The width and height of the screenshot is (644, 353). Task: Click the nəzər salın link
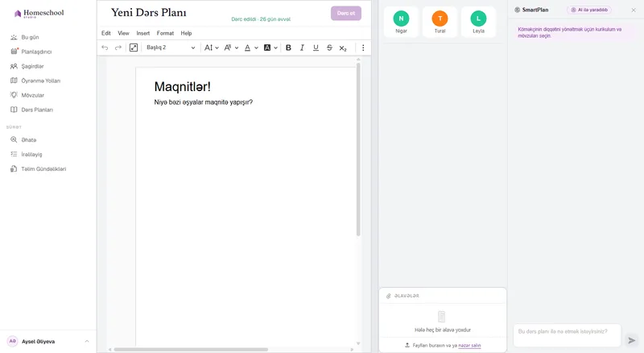(469, 346)
